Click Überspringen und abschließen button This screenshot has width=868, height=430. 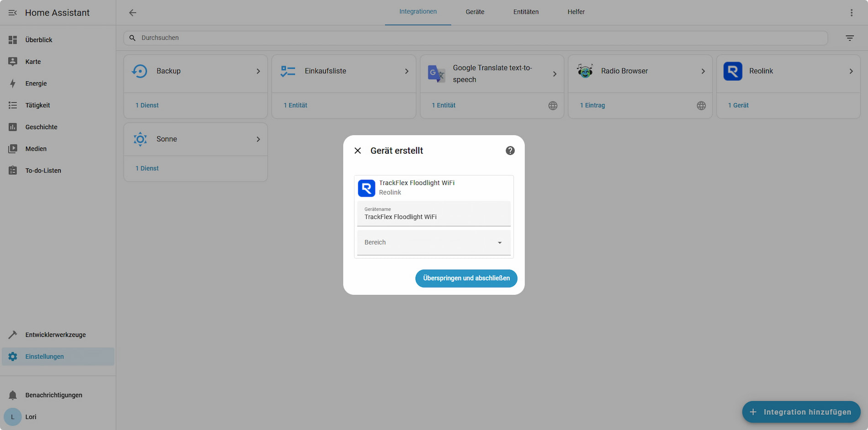[466, 278]
